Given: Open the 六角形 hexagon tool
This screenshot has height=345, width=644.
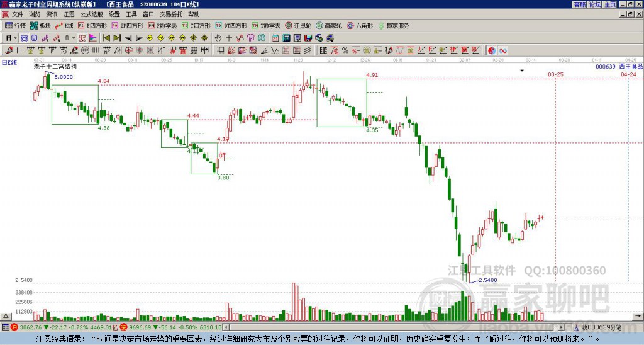Looking at the screenshot, I should click(360, 25).
